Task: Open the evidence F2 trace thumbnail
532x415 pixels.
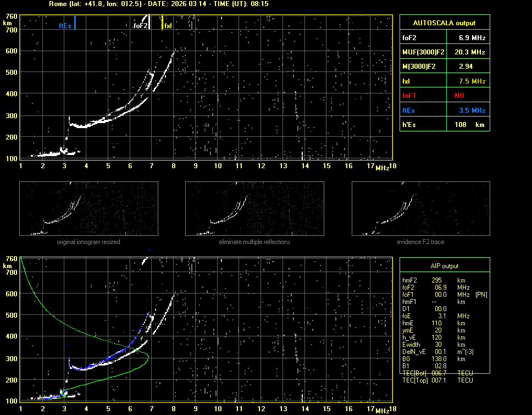Action: coord(420,208)
